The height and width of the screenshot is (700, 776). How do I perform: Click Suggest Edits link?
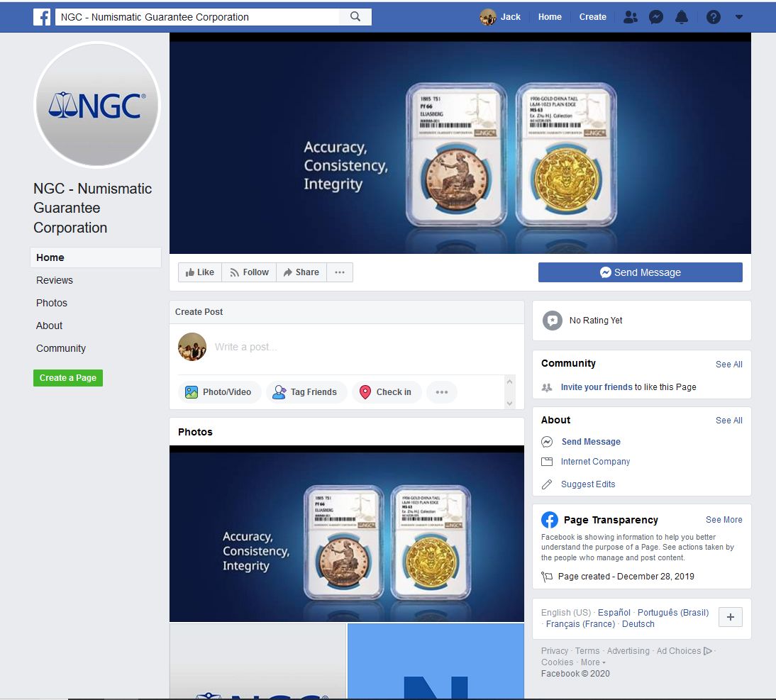click(x=588, y=484)
